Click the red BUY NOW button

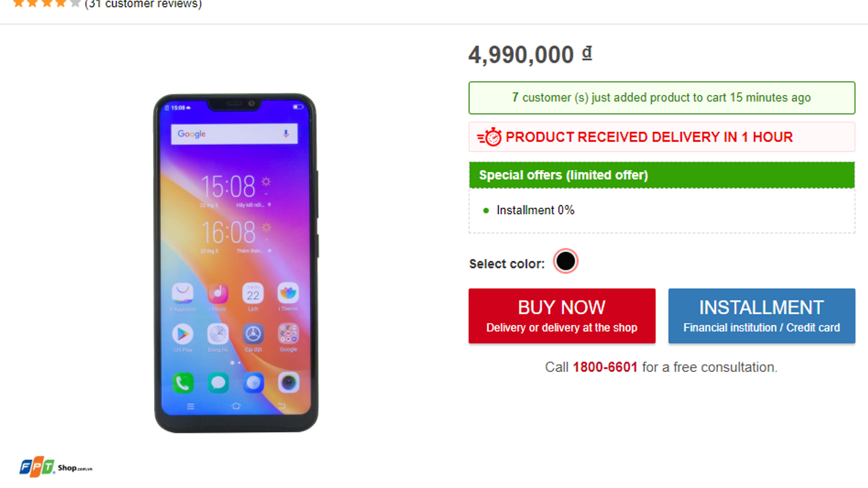561,316
